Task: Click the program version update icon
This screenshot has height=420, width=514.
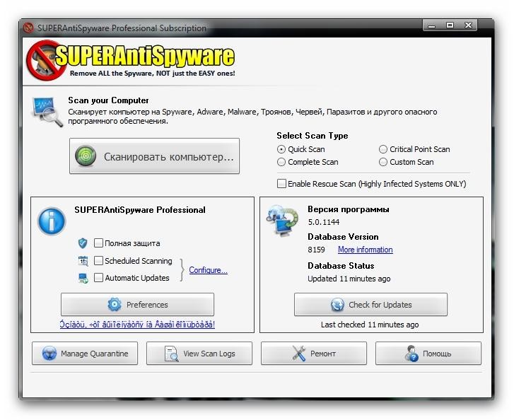Action: pos(282,221)
